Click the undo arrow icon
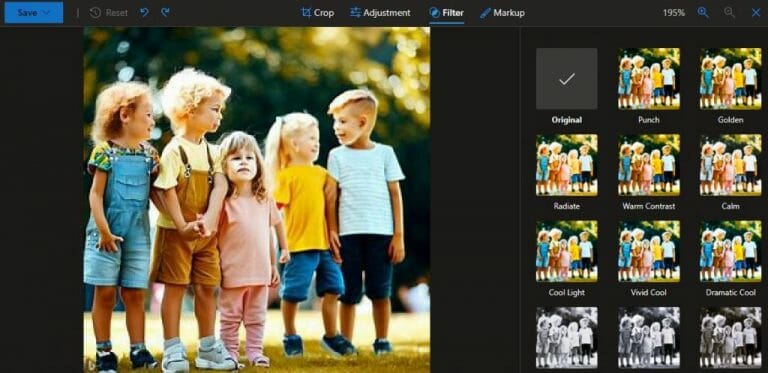Image resolution: width=768 pixels, height=373 pixels. (144, 13)
